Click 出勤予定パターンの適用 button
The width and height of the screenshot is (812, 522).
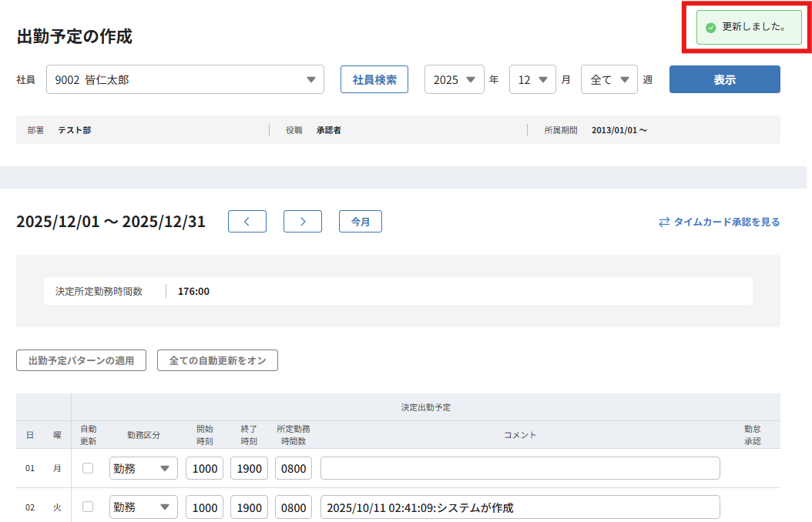click(81, 360)
